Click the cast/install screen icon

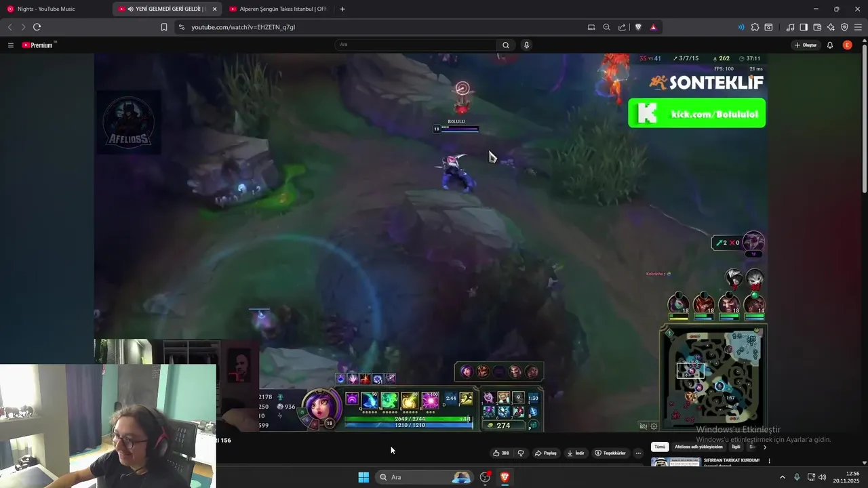[591, 27]
